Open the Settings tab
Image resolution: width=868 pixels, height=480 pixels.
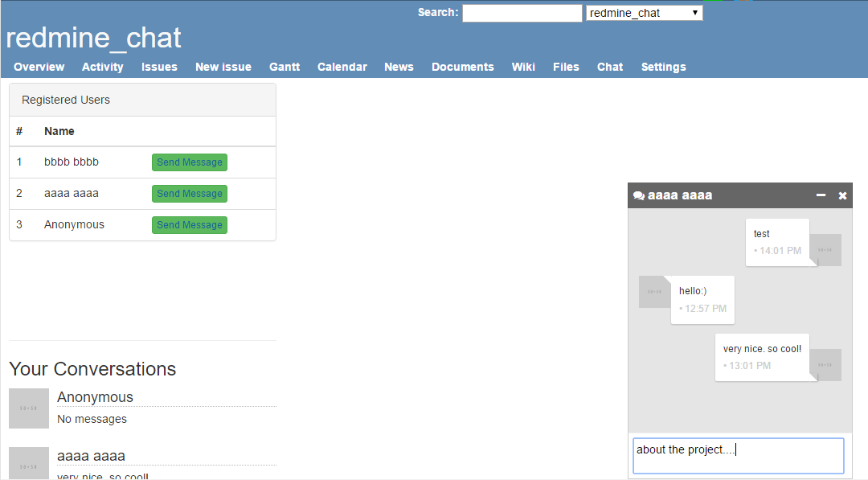pos(663,67)
